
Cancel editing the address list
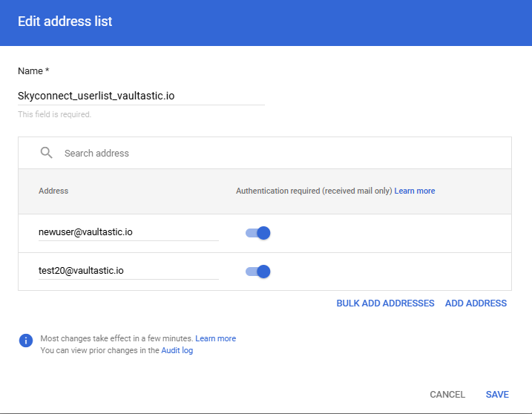pos(447,395)
